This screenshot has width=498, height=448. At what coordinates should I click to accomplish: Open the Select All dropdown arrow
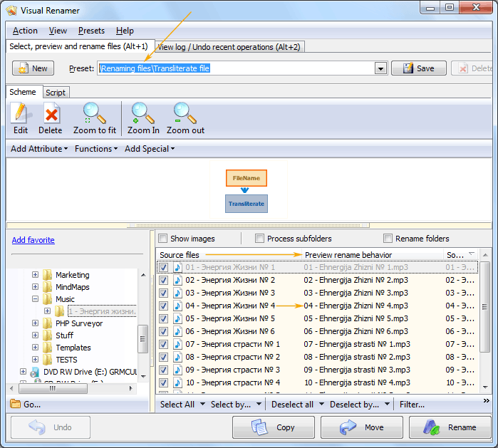point(202,404)
